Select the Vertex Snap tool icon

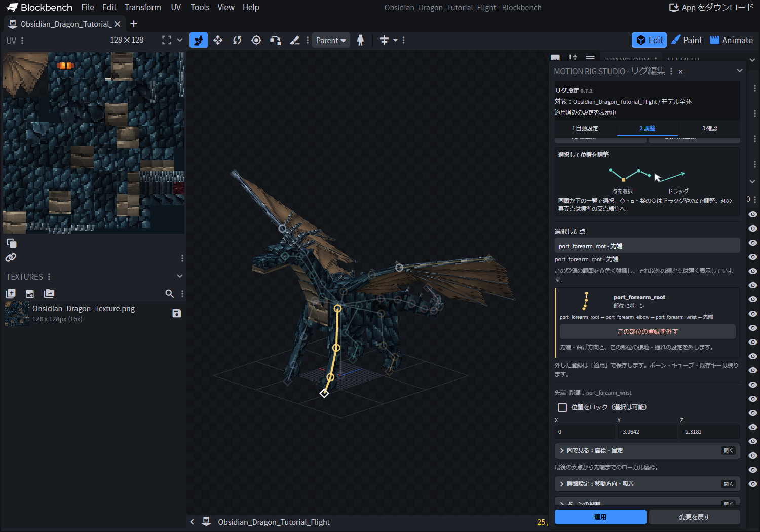click(275, 40)
